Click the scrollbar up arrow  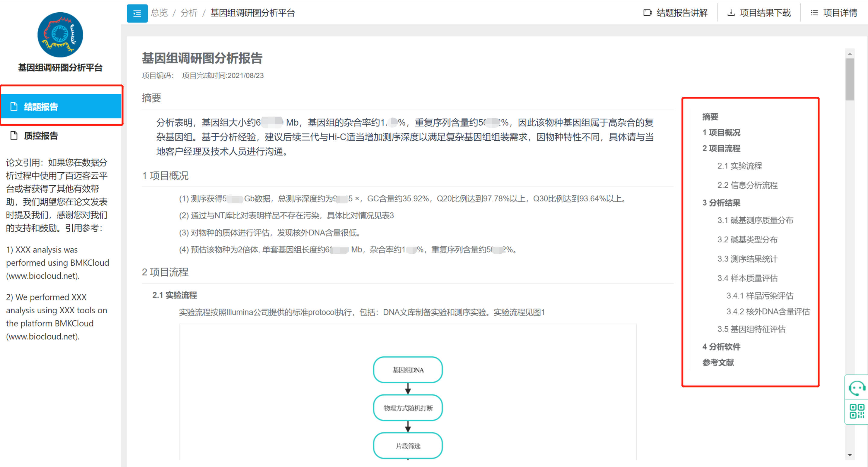tap(850, 54)
